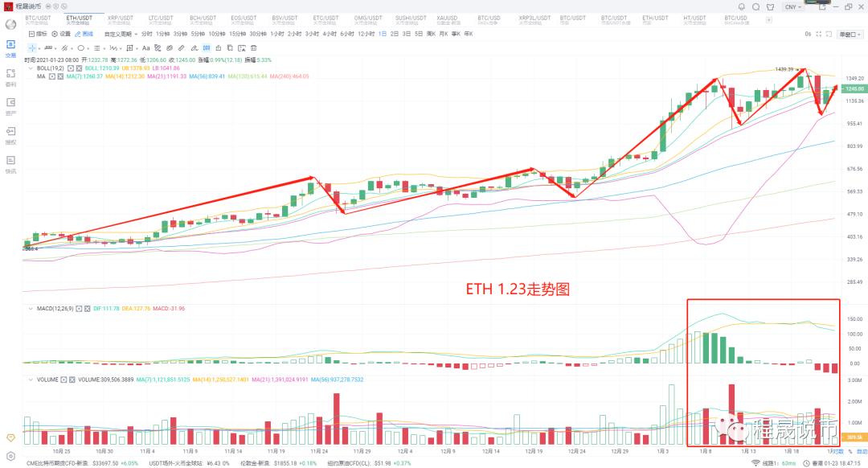The width and height of the screenshot is (868, 468).
Task: Open the 画线 drawing tool
Action: [x=88, y=34]
